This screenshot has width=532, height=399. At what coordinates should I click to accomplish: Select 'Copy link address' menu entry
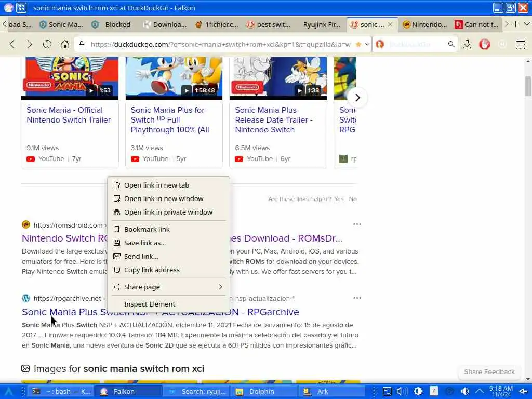click(168, 270)
